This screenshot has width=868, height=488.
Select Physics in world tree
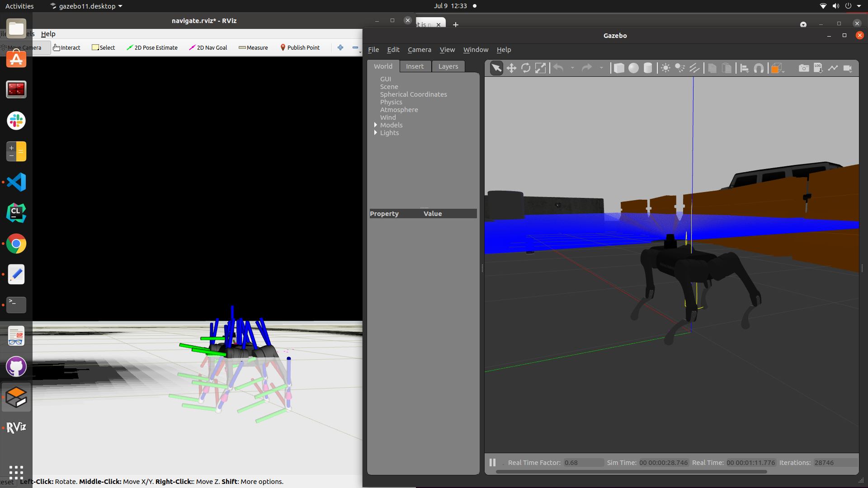[x=391, y=102]
